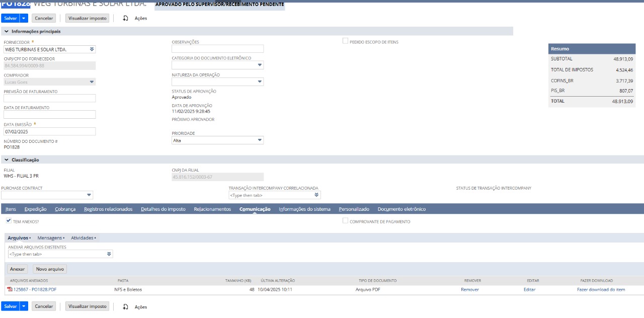The width and height of the screenshot is (644, 318).
Task: Uncheck the Tem Anexos checkbox
Action: (x=9, y=221)
